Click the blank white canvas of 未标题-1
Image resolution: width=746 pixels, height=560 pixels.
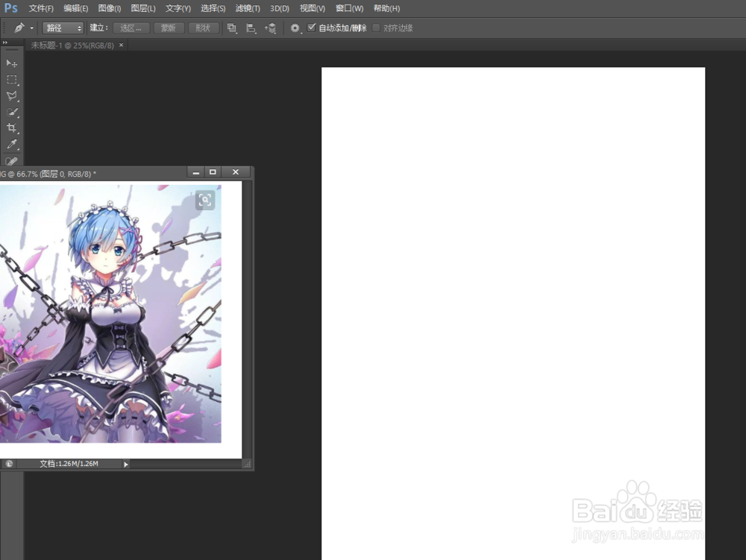[x=513, y=313]
